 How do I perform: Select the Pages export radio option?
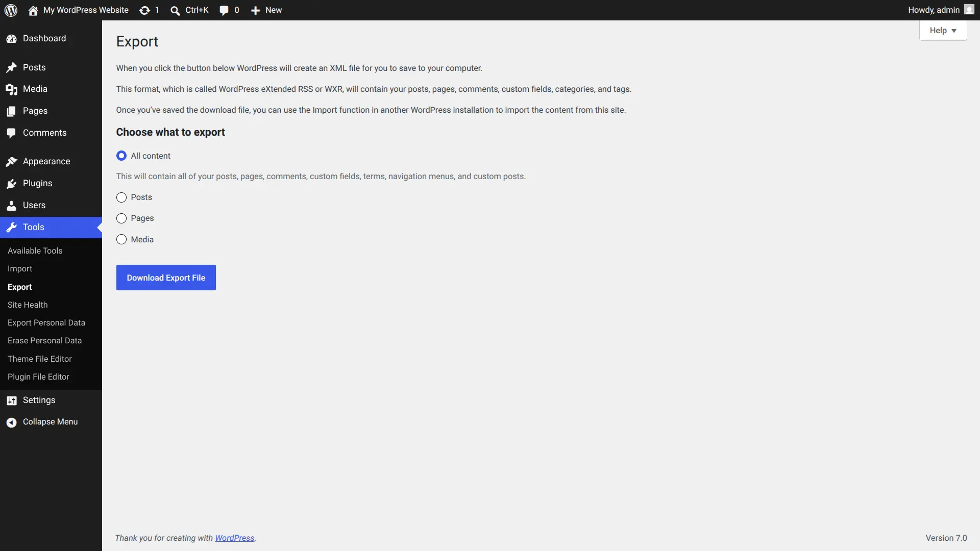121,218
